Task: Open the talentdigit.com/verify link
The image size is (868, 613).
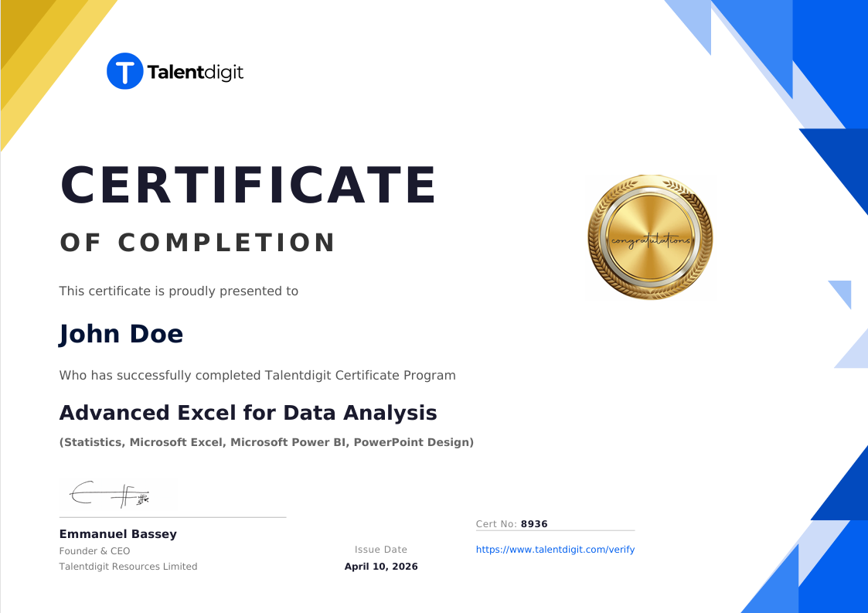Action: click(x=555, y=550)
